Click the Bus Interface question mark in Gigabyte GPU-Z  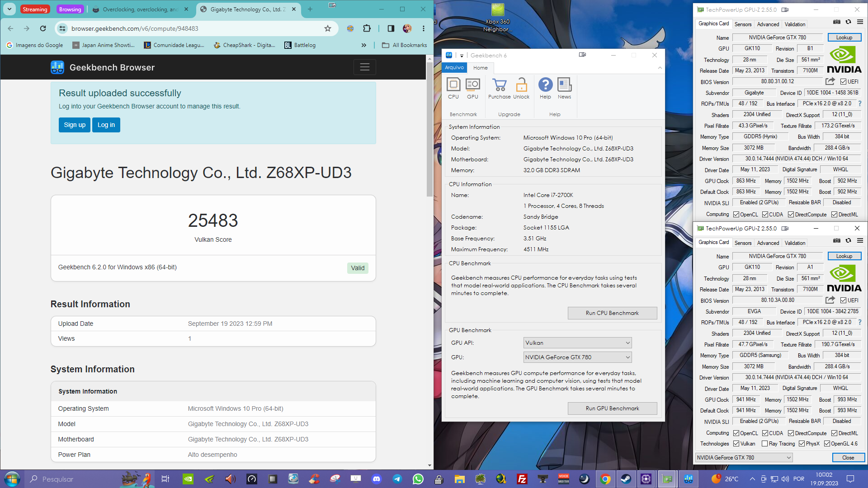coord(860,103)
